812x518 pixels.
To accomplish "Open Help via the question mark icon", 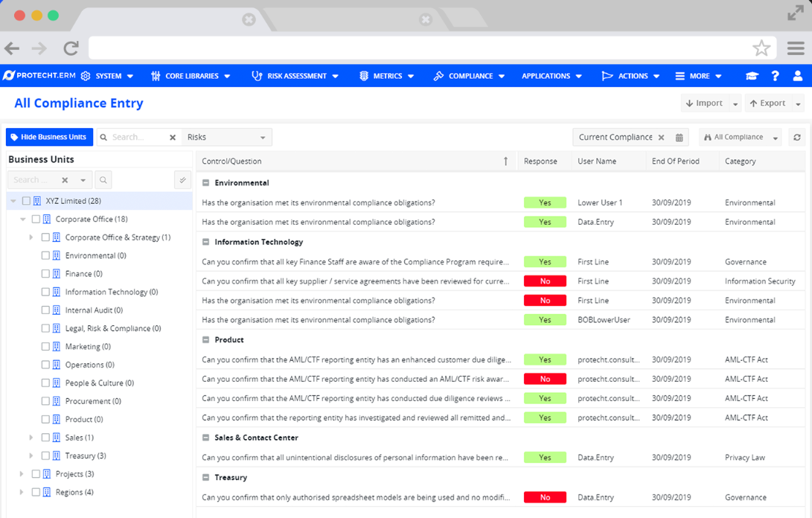I will [x=775, y=75].
